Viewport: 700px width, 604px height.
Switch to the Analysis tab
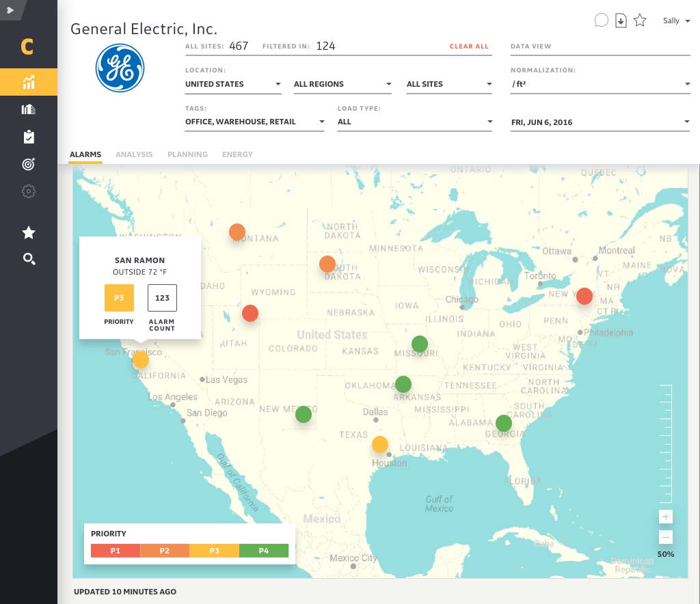coord(134,154)
